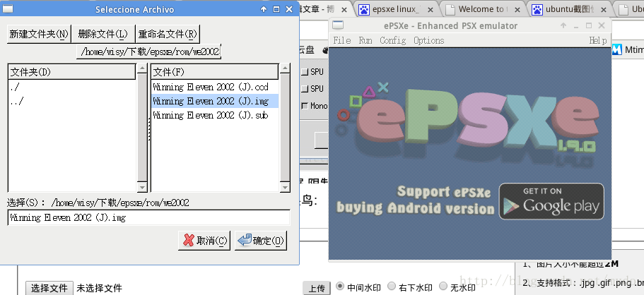Open the ePSXe Config menu
The width and height of the screenshot is (644, 295).
[392, 40]
